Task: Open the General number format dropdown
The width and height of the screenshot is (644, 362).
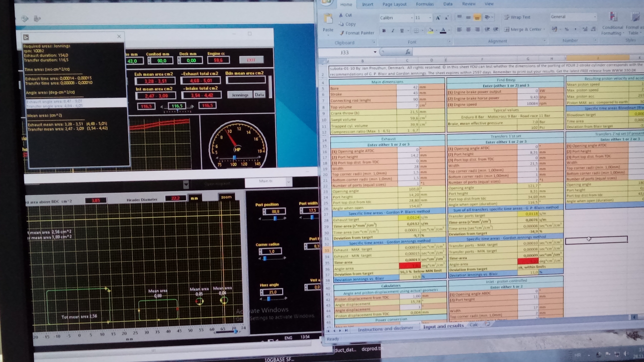Action: pos(595,17)
